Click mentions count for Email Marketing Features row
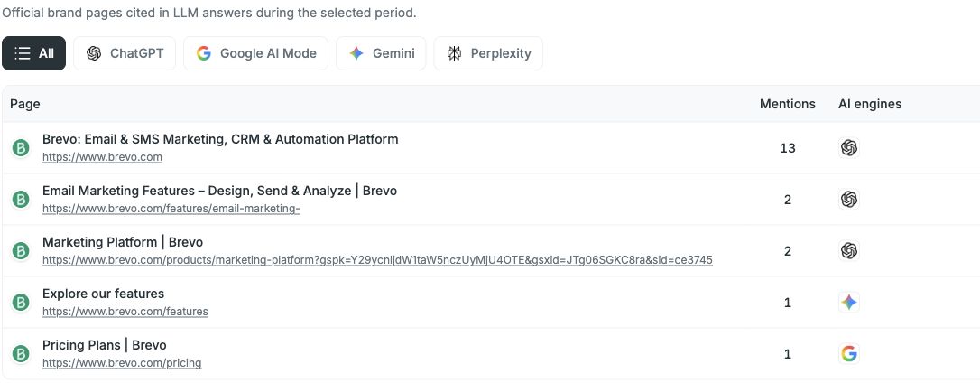This screenshot has height=383, width=980. pos(788,200)
